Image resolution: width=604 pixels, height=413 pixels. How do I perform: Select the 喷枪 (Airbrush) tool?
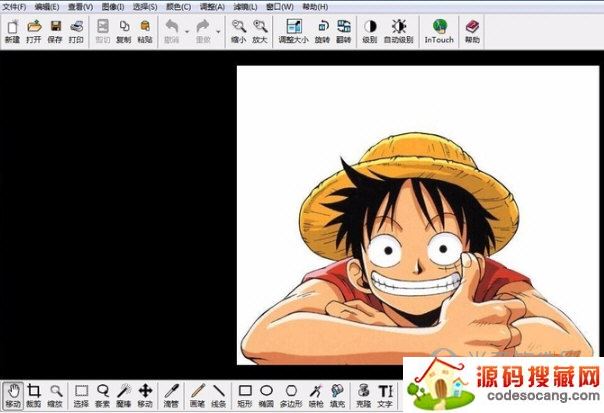pos(316,395)
